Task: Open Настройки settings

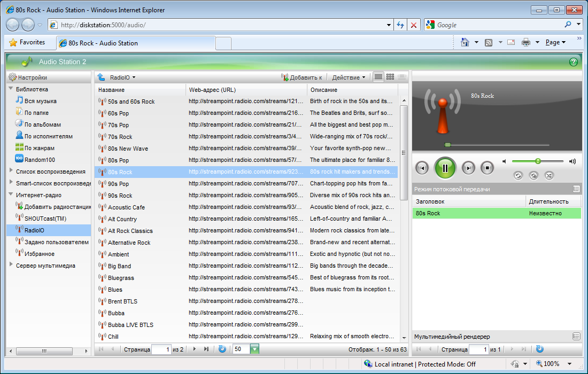Action: coord(28,77)
